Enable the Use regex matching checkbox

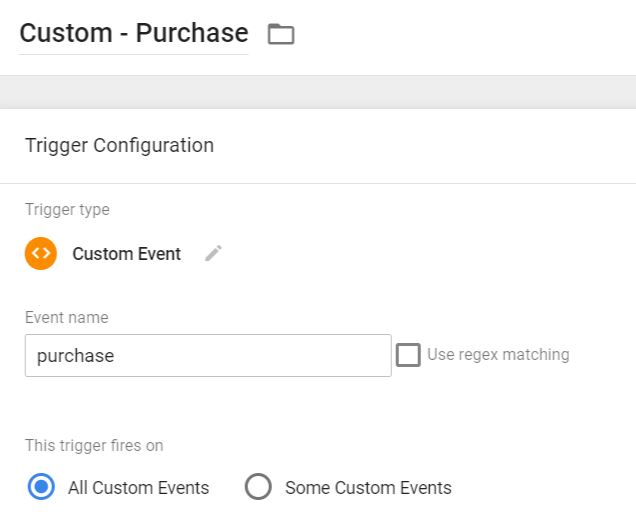pyautogui.click(x=408, y=355)
